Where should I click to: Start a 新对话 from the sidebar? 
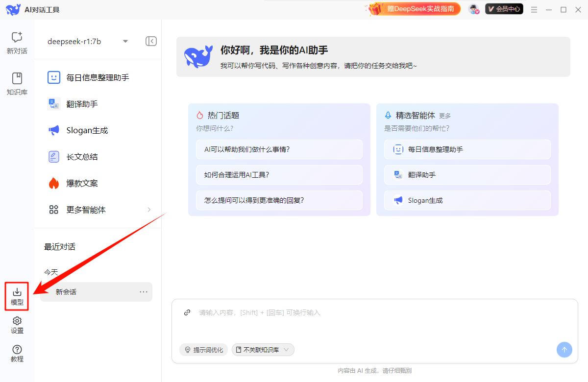(17, 43)
